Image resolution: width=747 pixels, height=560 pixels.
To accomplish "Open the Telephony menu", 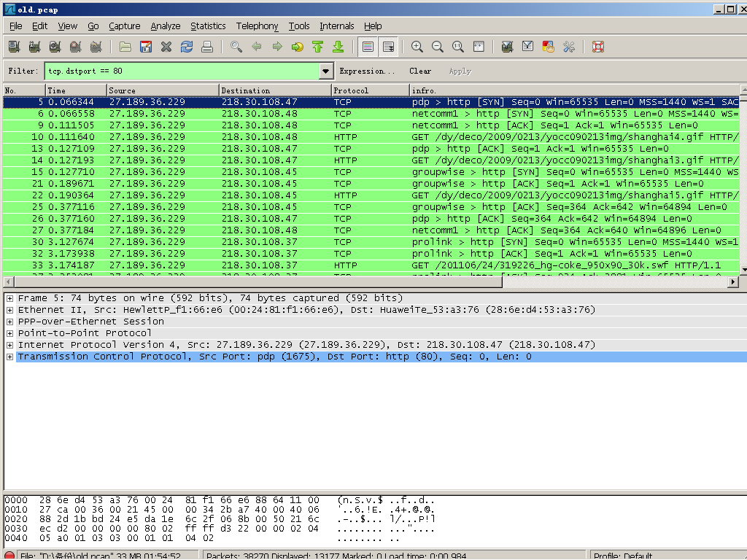I will coord(257,26).
